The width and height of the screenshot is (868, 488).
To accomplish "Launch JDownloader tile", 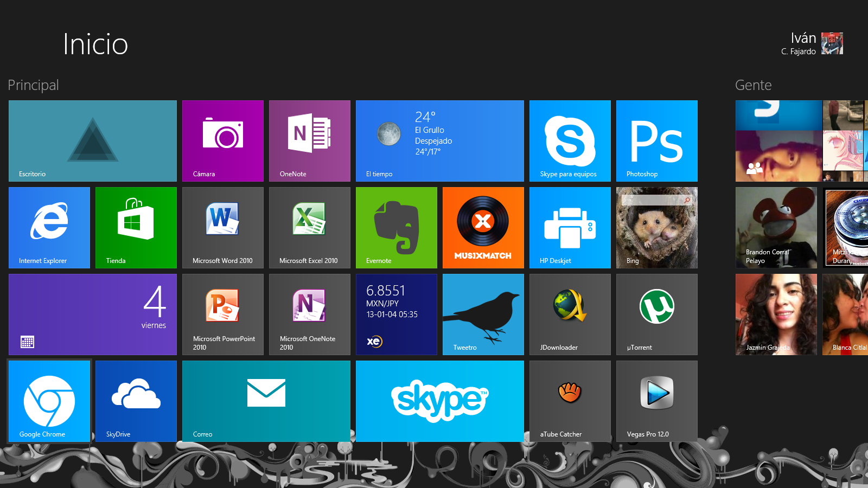I will 570,314.
